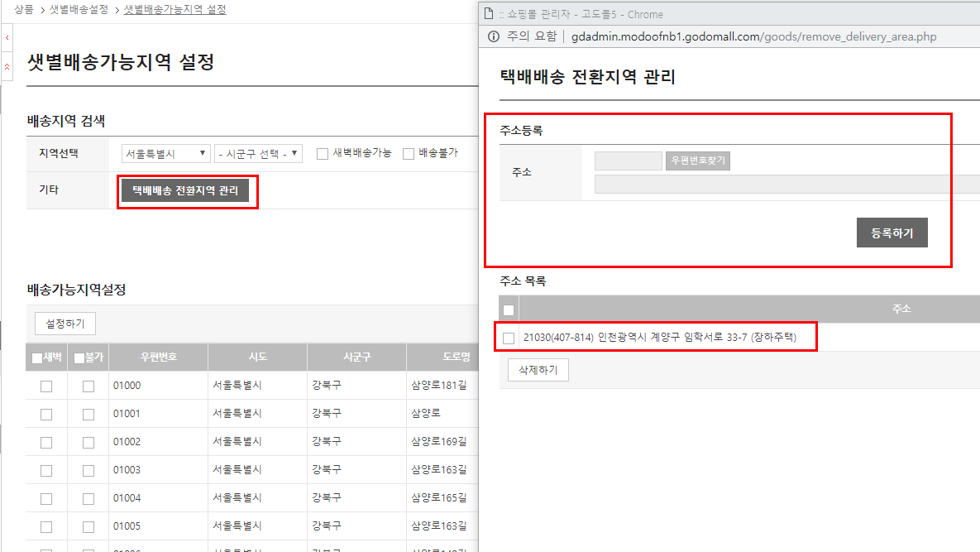This screenshot has width=980, height=552.
Task: Click the double-chevron collapse icon in sidebar
Action: [7, 65]
